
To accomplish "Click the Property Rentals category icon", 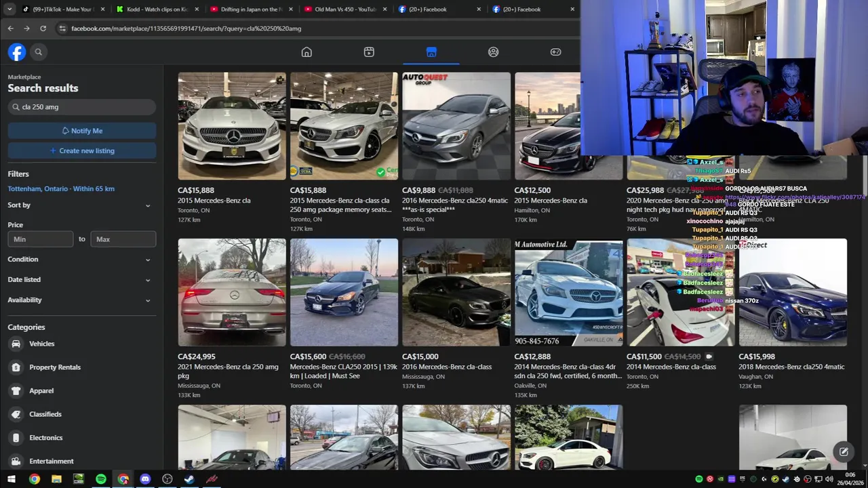I will pos(16,367).
